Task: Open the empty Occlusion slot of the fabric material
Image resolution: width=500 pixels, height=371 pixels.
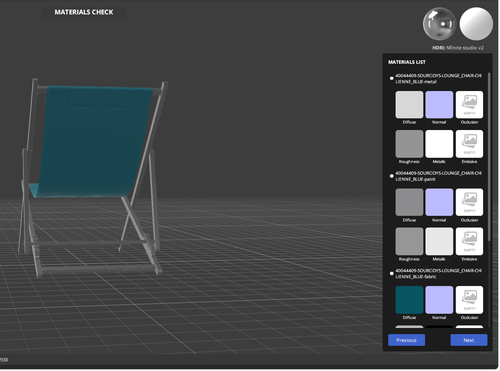Action: pyautogui.click(x=469, y=300)
